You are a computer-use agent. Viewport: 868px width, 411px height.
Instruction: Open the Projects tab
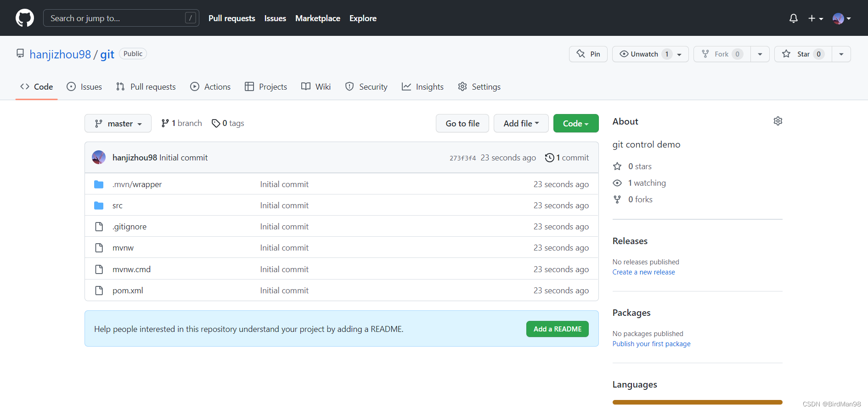[x=266, y=86]
